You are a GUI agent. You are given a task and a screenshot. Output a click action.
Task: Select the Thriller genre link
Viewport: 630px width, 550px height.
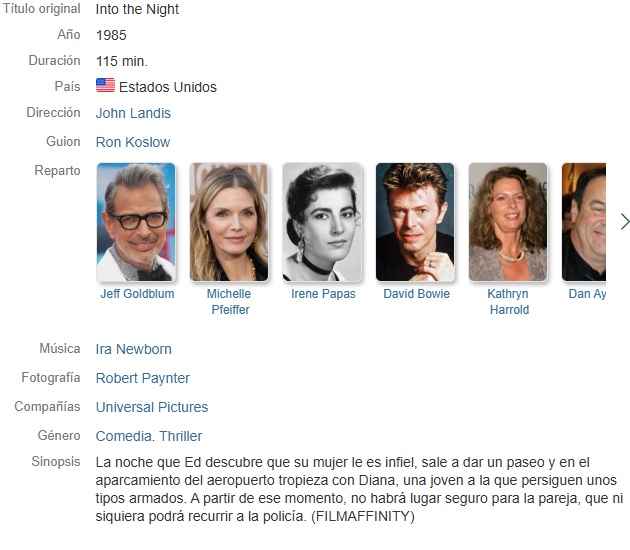181,436
